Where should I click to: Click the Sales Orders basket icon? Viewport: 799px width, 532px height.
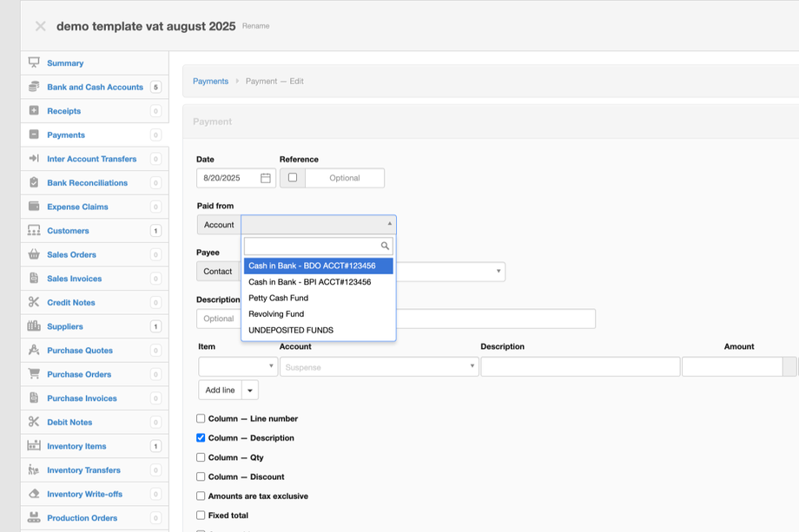pyautogui.click(x=34, y=254)
